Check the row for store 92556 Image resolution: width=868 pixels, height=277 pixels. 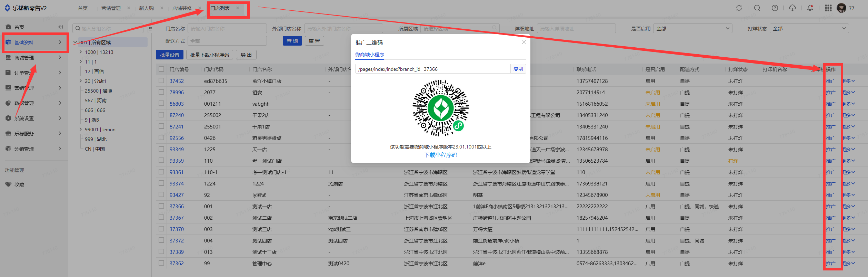click(161, 137)
